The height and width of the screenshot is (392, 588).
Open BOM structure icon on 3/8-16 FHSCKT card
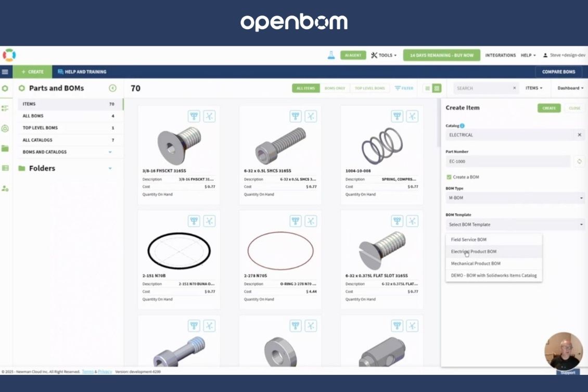coord(194,116)
